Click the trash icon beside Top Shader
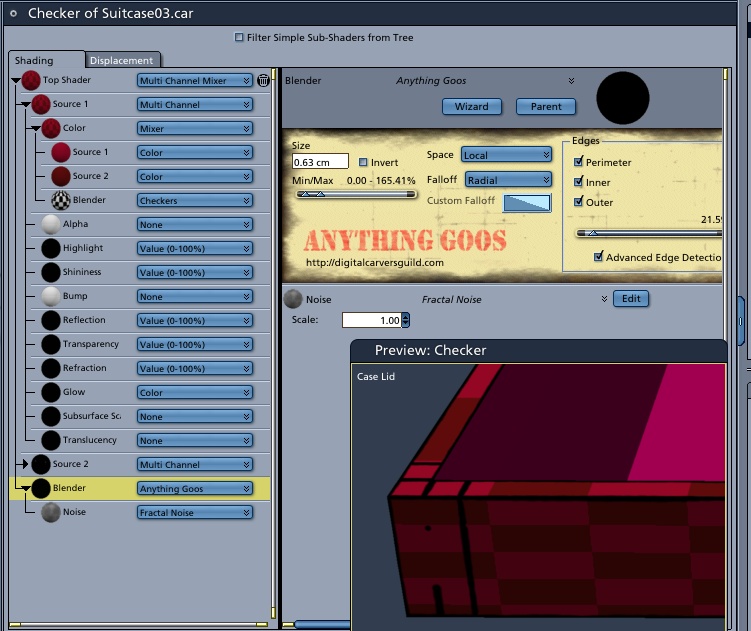 tap(263, 80)
